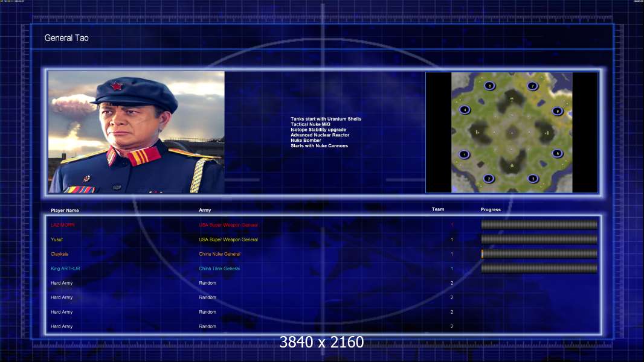Click 'Advanced Nuclear Reactor' line
The image size is (644, 362).
(x=320, y=135)
